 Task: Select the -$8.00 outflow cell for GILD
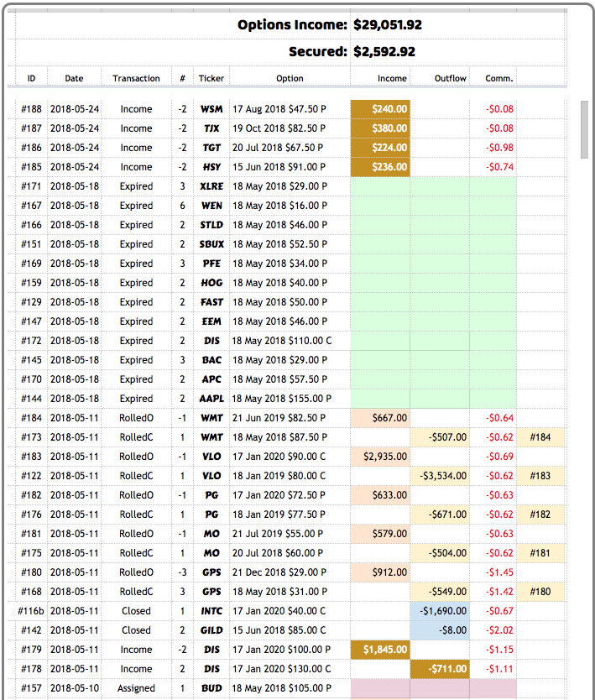pyautogui.click(x=440, y=630)
